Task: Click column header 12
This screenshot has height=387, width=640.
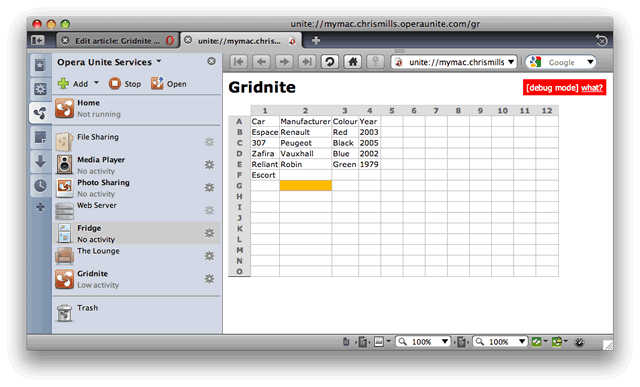Action: (547, 110)
